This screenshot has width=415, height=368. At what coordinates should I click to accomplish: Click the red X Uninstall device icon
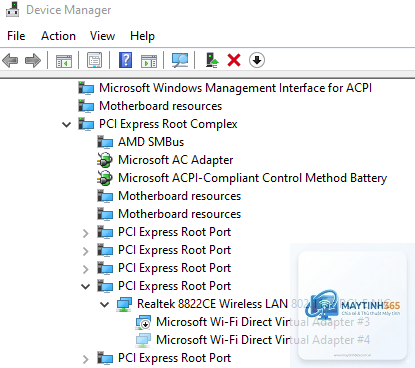pyautogui.click(x=234, y=60)
